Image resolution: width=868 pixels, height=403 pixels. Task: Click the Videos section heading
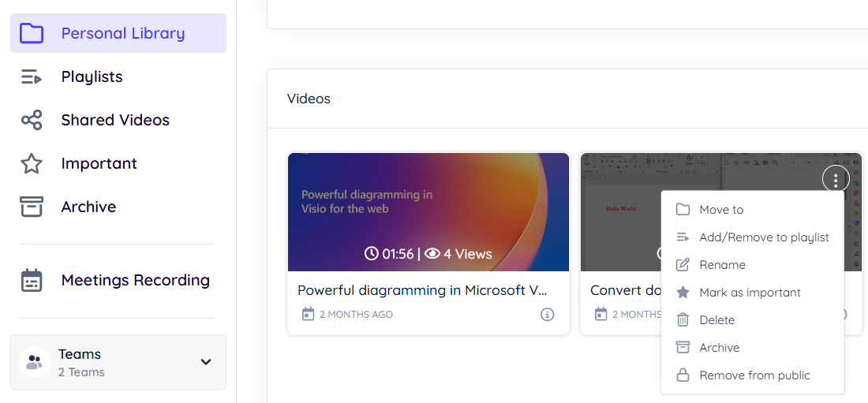tap(309, 99)
